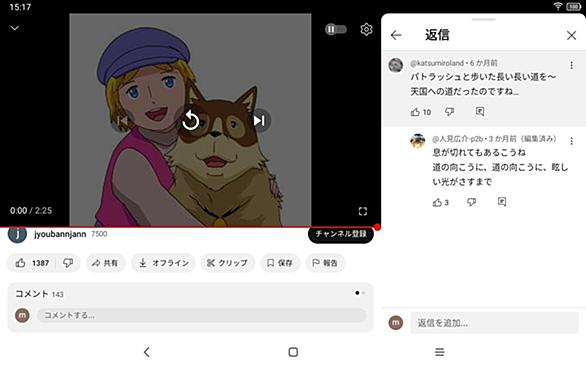
Task: Share the video via 共有
Action: 106,263
